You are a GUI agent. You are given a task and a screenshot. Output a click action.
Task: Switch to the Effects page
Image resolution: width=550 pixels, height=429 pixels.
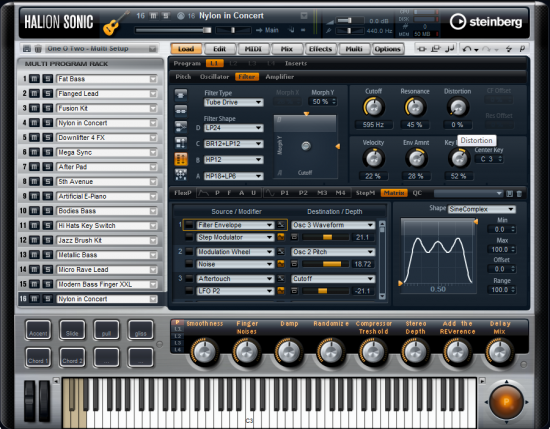[x=320, y=49]
